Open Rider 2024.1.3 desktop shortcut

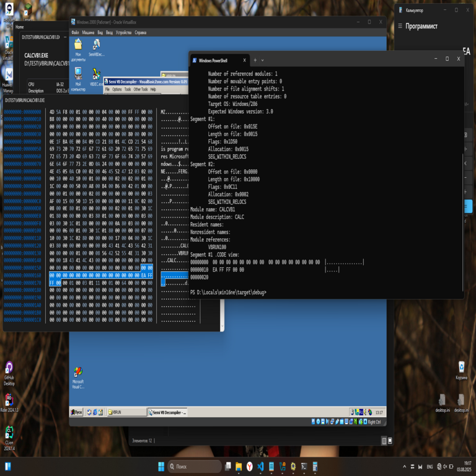[9, 403]
